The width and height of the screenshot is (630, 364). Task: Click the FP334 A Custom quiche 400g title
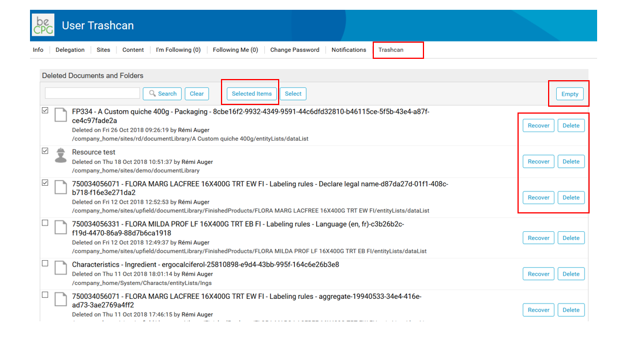point(251,116)
